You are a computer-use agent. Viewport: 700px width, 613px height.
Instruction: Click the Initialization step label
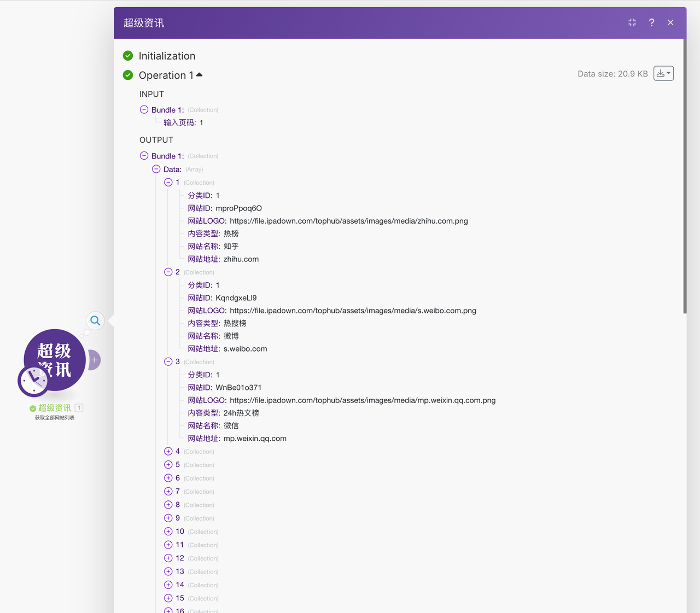point(167,56)
